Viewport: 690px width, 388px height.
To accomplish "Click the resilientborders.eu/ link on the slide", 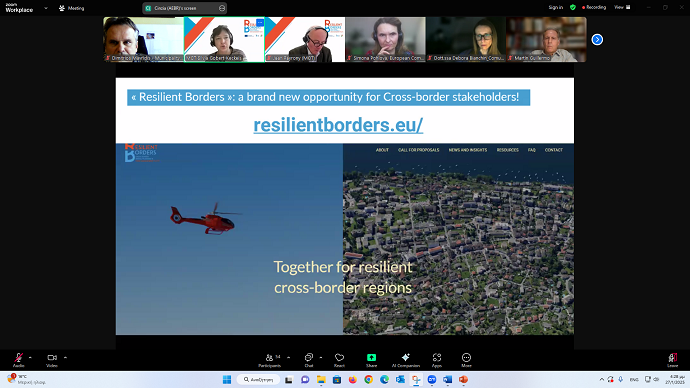I will pyautogui.click(x=338, y=125).
